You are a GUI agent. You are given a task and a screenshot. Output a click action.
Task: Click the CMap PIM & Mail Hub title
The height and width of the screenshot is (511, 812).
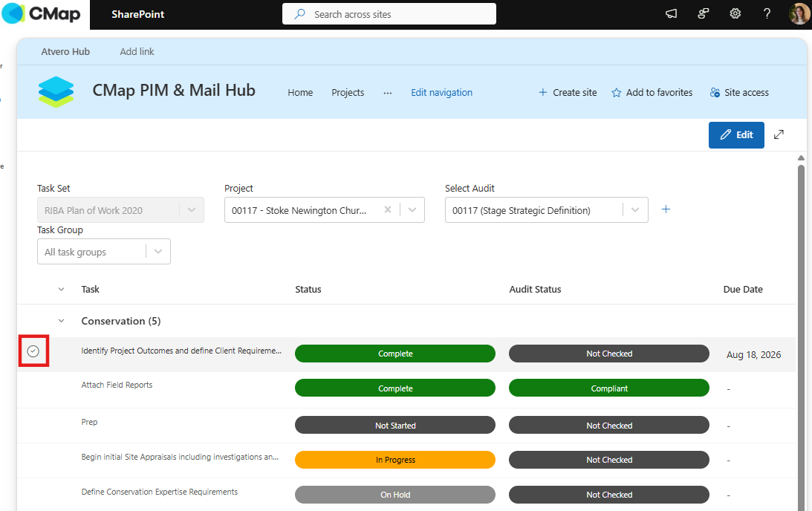click(x=174, y=90)
